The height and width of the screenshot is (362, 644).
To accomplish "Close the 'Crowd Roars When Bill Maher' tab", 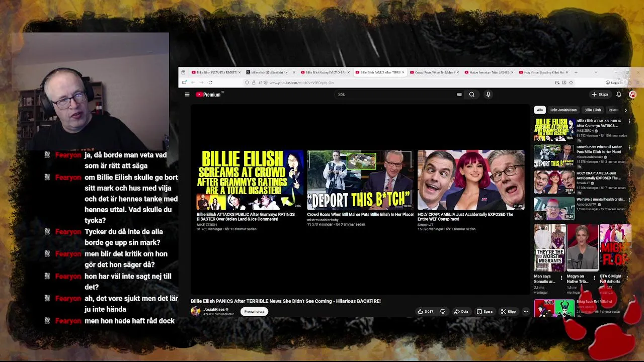I will tap(457, 72).
